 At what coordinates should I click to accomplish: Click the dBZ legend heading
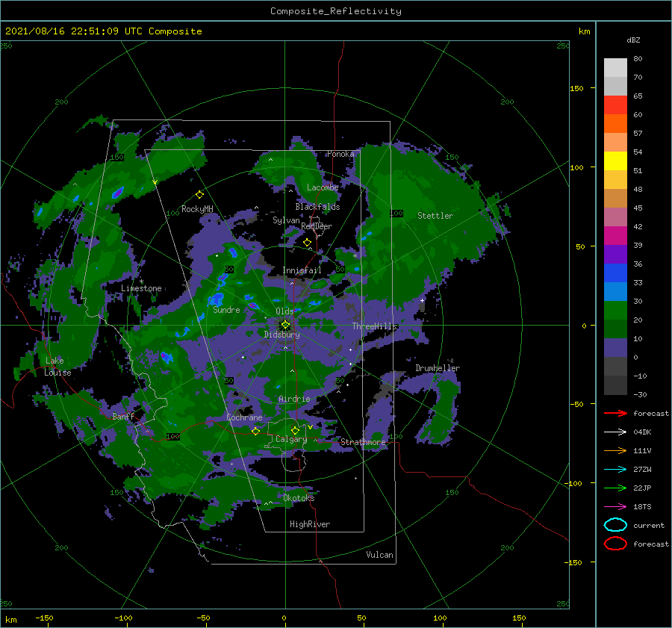click(633, 40)
